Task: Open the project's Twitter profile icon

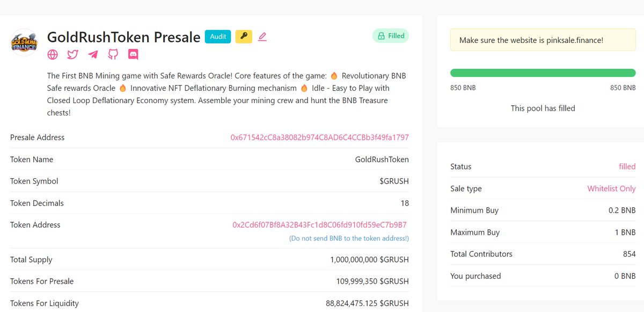Action: 72,54
